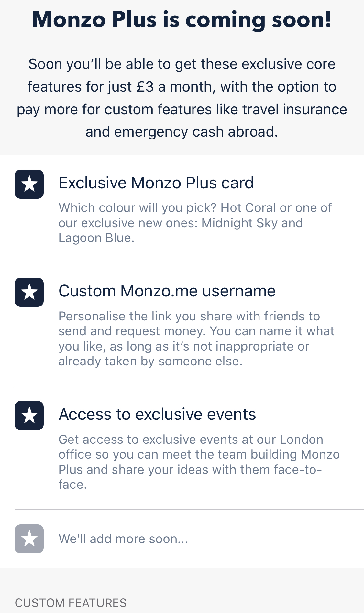Select the Access to exclusive events title
The image size is (364, 613).
(x=157, y=414)
